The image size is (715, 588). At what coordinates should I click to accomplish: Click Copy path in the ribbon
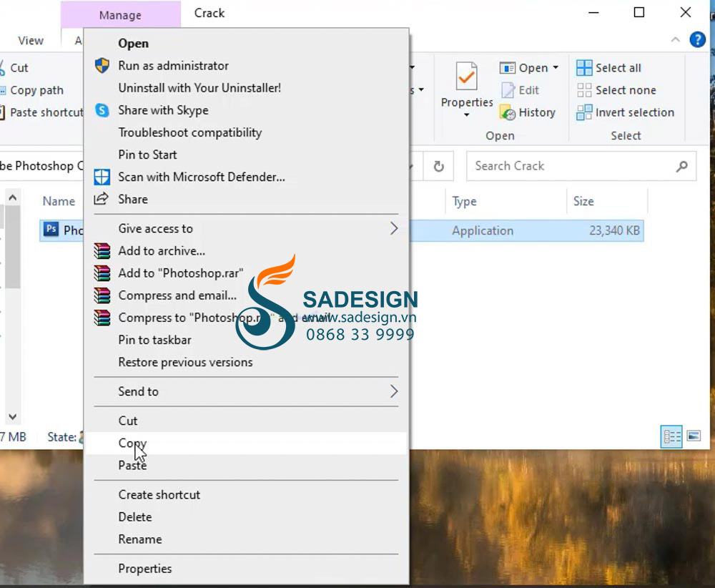pos(32,90)
